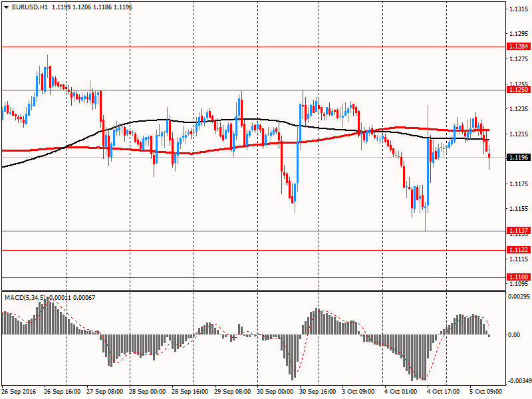Select the horizontal red line at 1.1100
The width and height of the screenshot is (532, 399).
coord(253,277)
